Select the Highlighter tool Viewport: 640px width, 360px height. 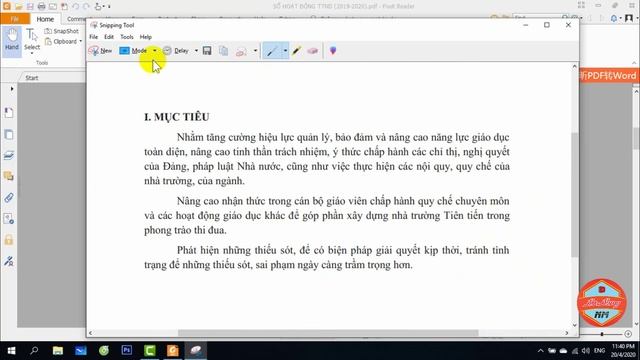tap(297, 51)
